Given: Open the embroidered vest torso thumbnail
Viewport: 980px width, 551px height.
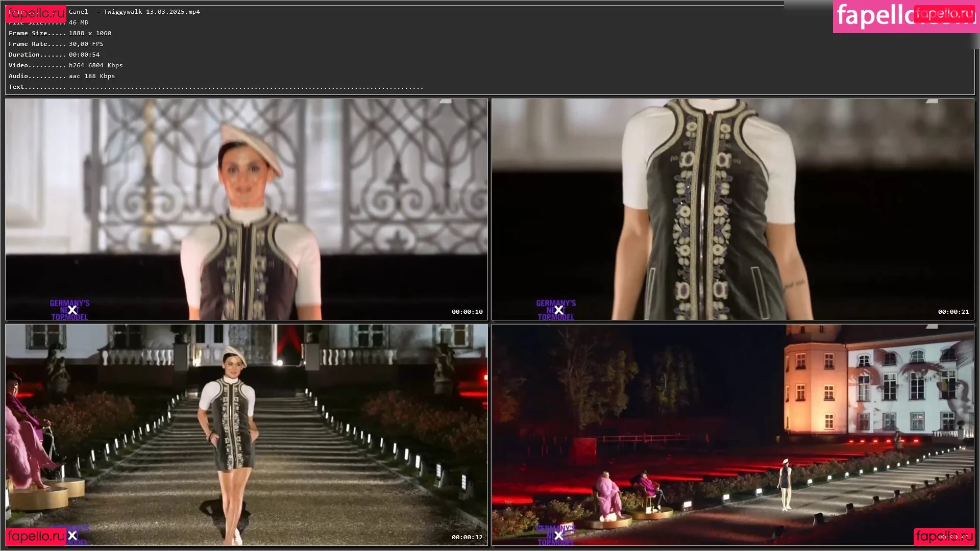Looking at the screenshot, I should coord(733,209).
